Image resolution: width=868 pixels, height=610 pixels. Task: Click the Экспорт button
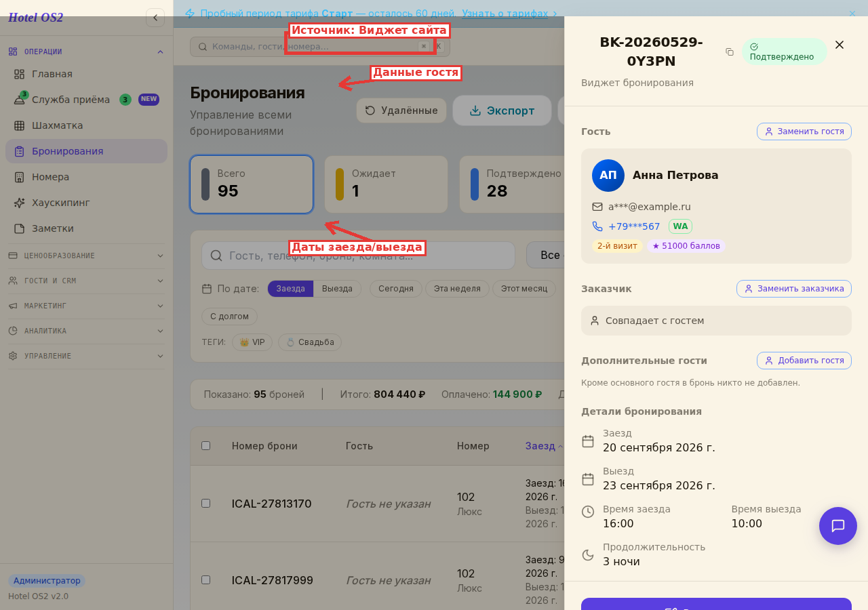click(502, 110)
